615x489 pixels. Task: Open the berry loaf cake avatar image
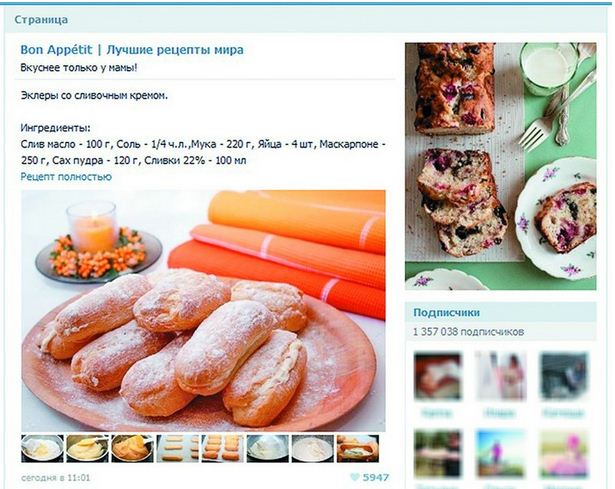click(x=500, y=166)
